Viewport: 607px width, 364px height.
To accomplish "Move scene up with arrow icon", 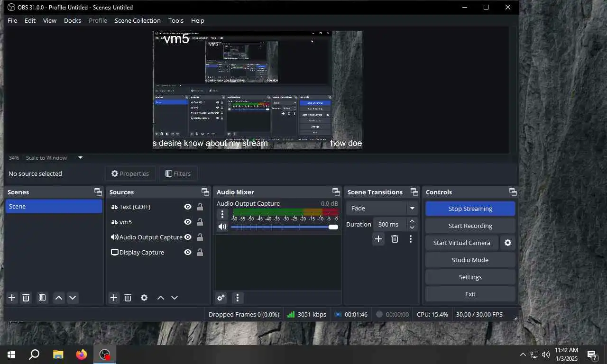I will click(x=59, y=298).
